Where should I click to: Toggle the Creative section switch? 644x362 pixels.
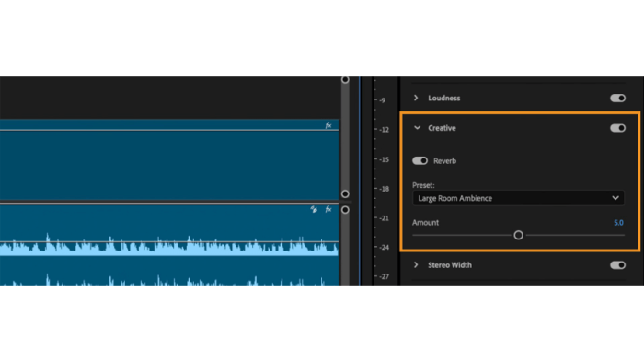point(617,128)
